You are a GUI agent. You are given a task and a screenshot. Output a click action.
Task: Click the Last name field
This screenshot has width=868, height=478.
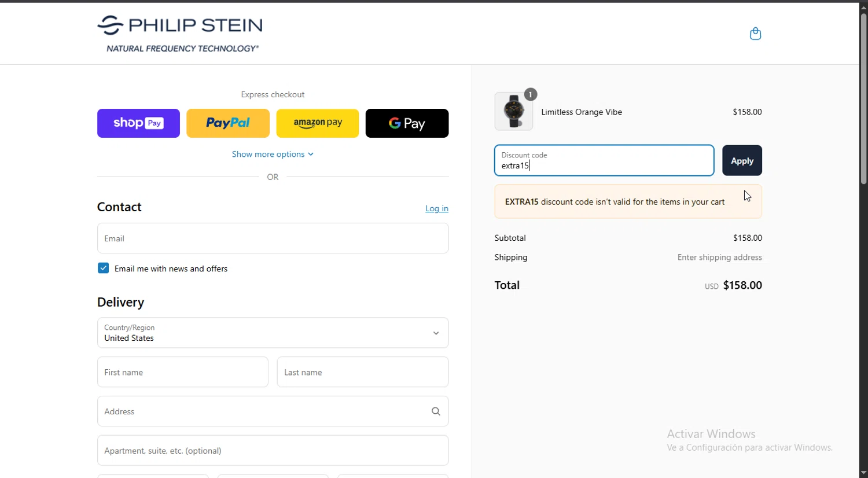coord(363,372)
